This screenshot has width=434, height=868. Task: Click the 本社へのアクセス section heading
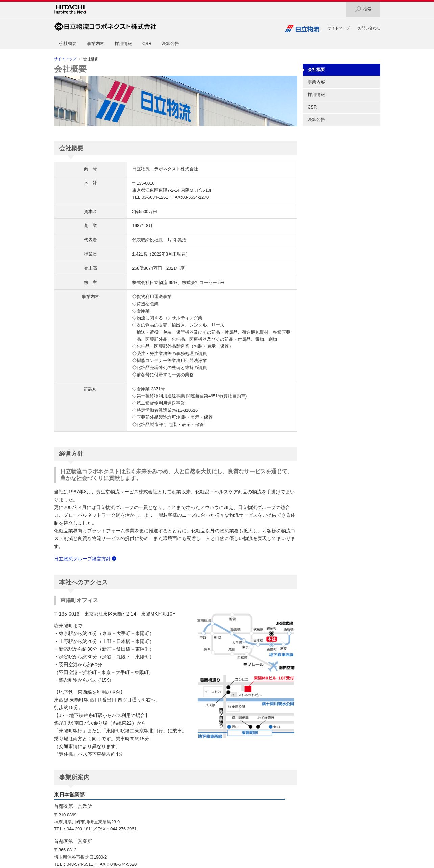tap(83, 582)
